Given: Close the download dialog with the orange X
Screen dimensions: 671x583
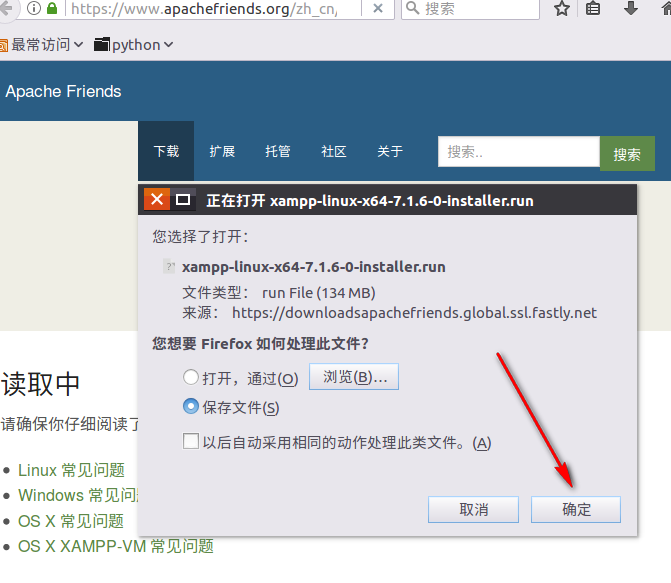Looking at the screenshot, I should tap(157, 199).
